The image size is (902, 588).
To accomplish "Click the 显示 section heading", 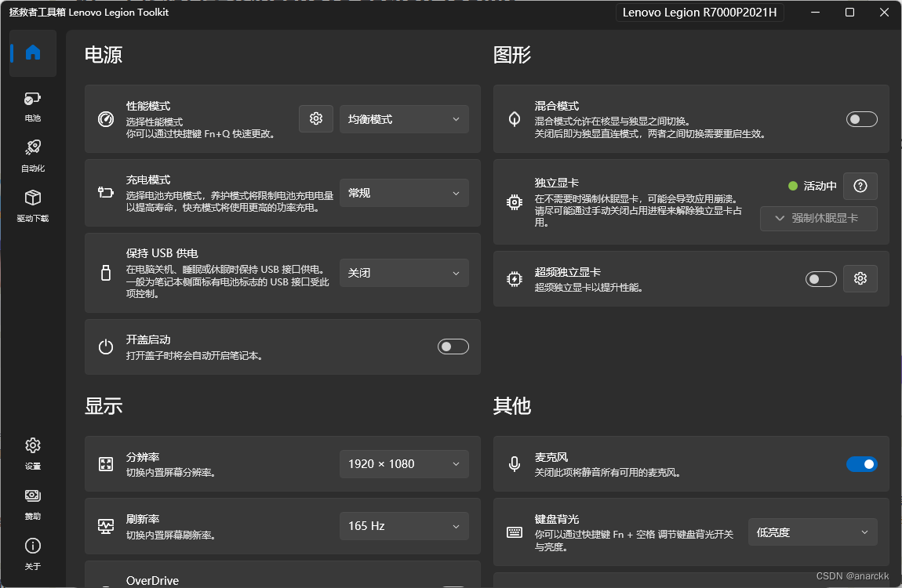I will tap(104, 406).
